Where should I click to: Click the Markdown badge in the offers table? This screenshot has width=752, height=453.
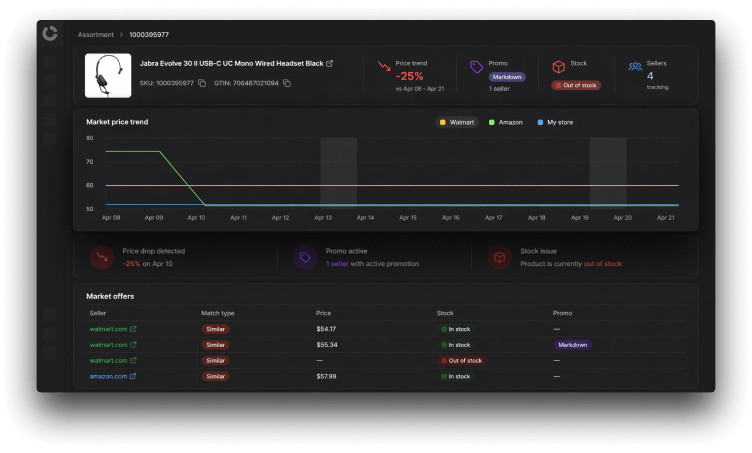[x=573, y=345]
